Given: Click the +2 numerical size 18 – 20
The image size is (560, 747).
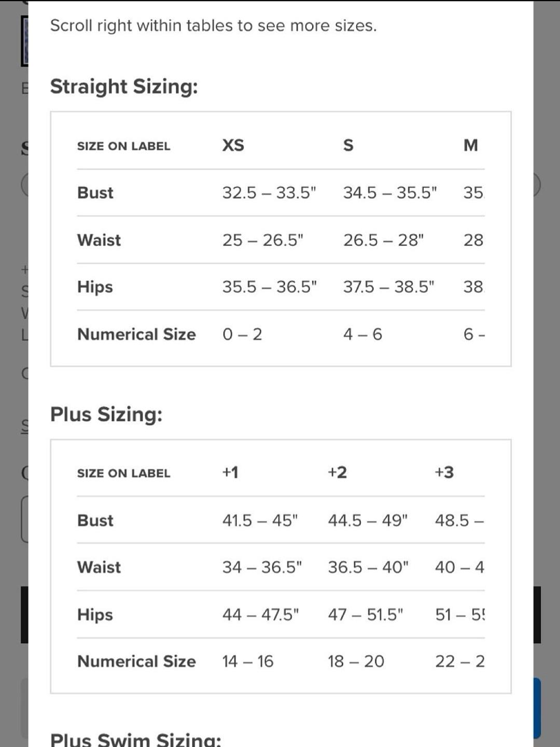Looking at the screenshot, I should tap(356, 661).
